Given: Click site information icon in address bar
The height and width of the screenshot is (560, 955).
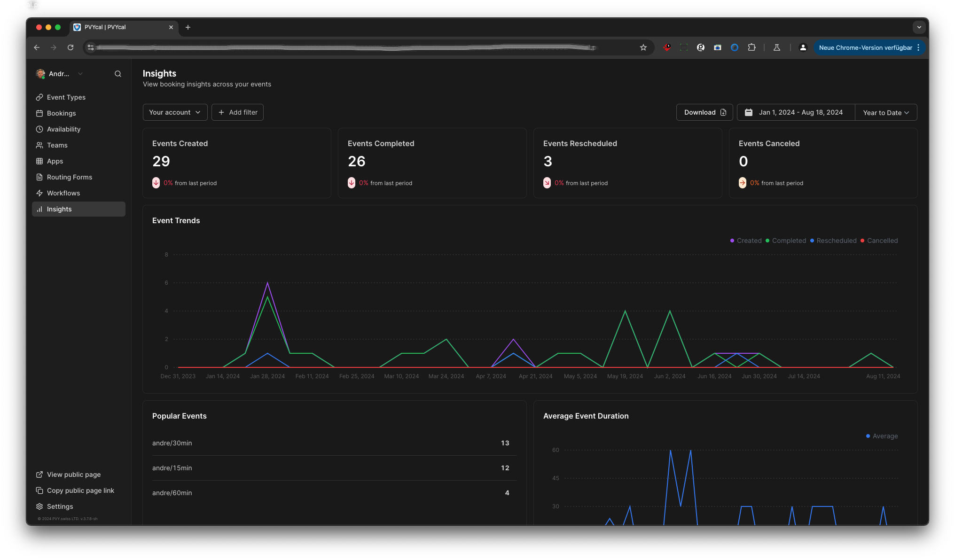Looking at the screenshot, I should point(91,47).
